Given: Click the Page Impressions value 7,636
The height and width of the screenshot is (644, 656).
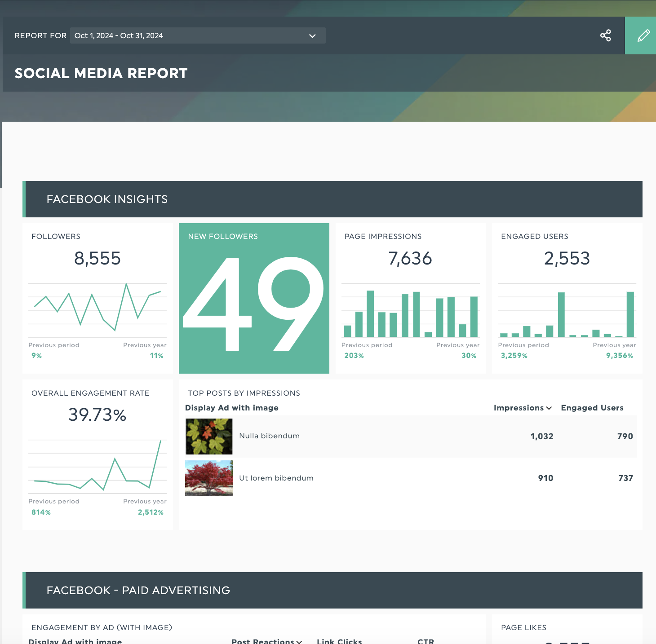Looking at the screenshot, I should point(410,258).
